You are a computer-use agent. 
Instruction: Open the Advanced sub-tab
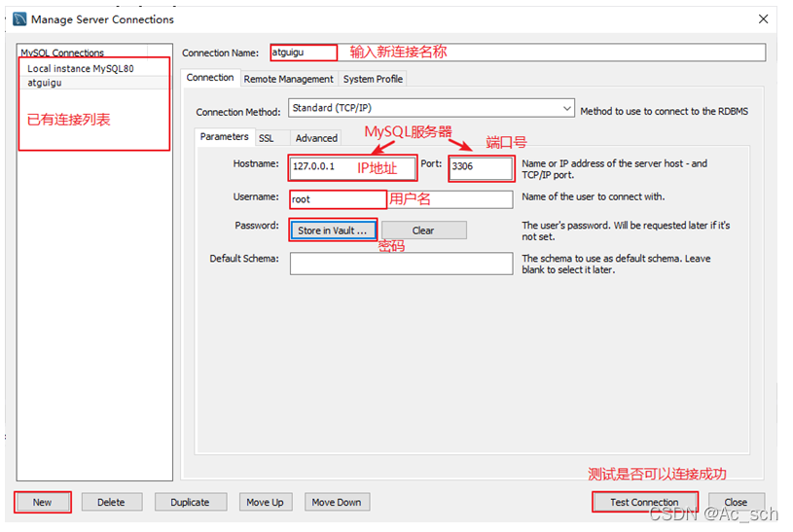[316, 138]
